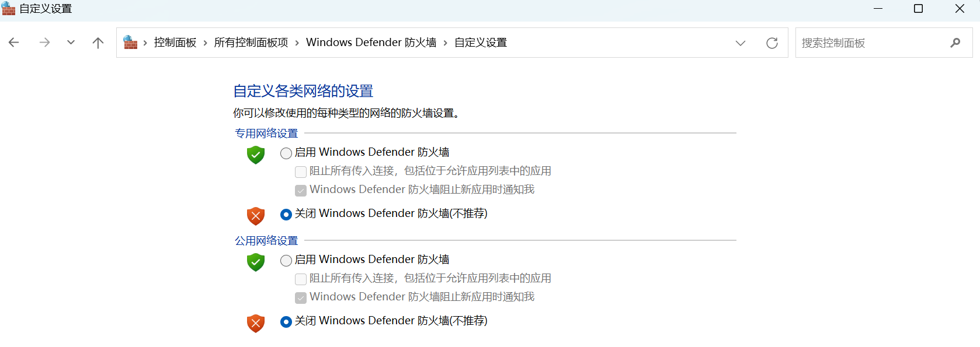The width and height of the screenshot is (980, 347).
Task: Check block all incoming under 公用网络设置
Action: 301,279
